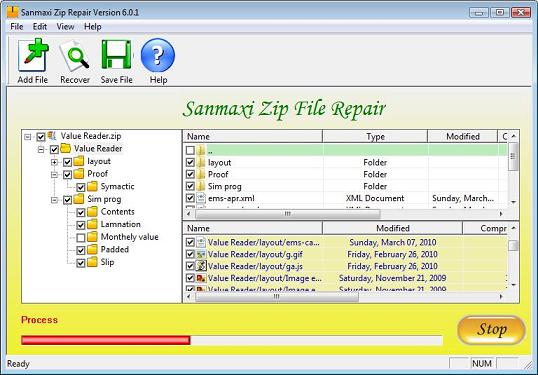Click the Stop button

(x=491, y=329)
